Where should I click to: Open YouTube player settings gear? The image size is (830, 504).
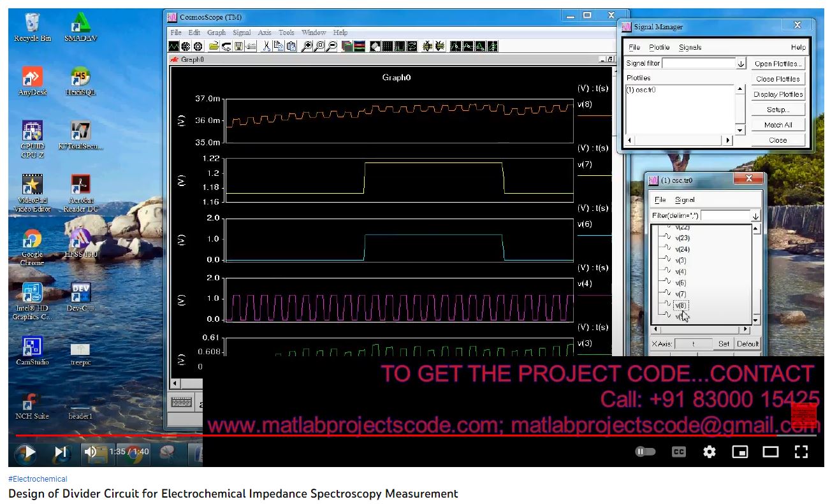(709, 452)
